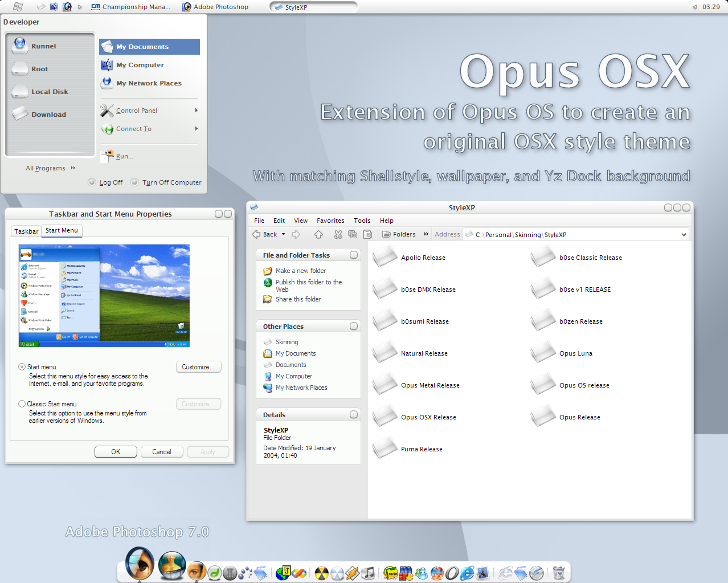
Task: Open My Network Places in Start menu
Action: click(149, 83)
